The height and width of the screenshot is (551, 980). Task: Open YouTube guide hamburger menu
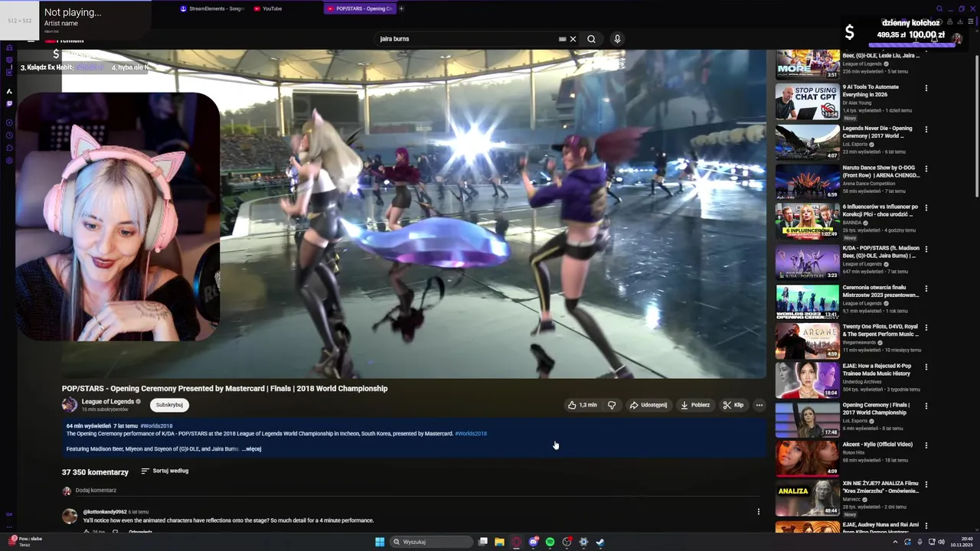(31, 39)
